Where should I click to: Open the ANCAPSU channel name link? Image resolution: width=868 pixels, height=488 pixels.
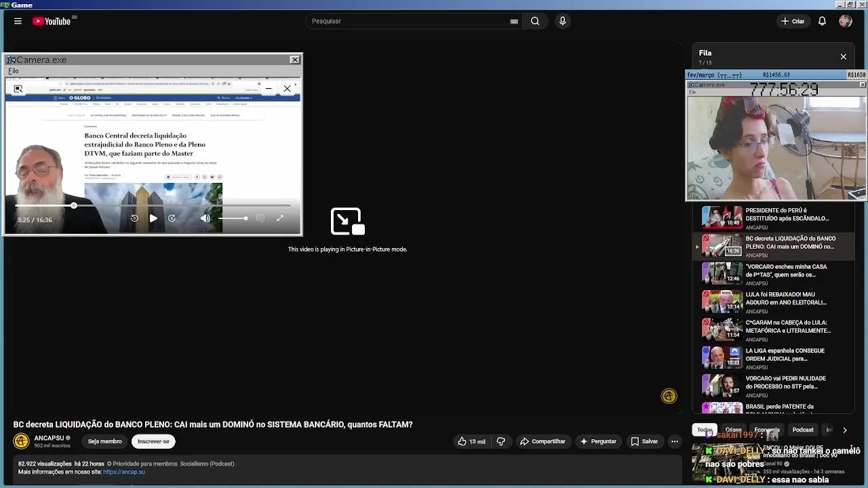click(49, 438)
